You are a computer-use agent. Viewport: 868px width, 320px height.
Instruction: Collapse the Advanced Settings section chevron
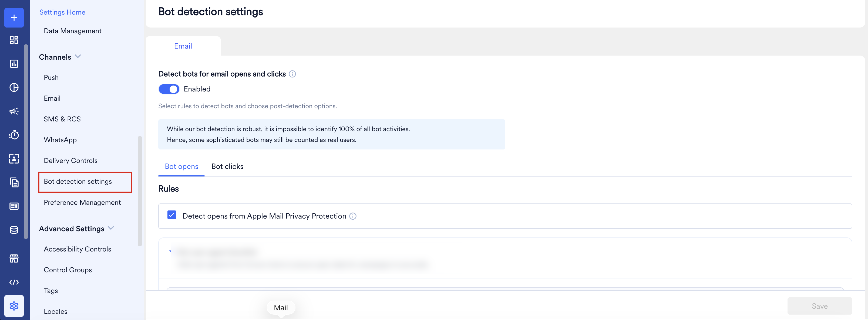pos(111,228)
